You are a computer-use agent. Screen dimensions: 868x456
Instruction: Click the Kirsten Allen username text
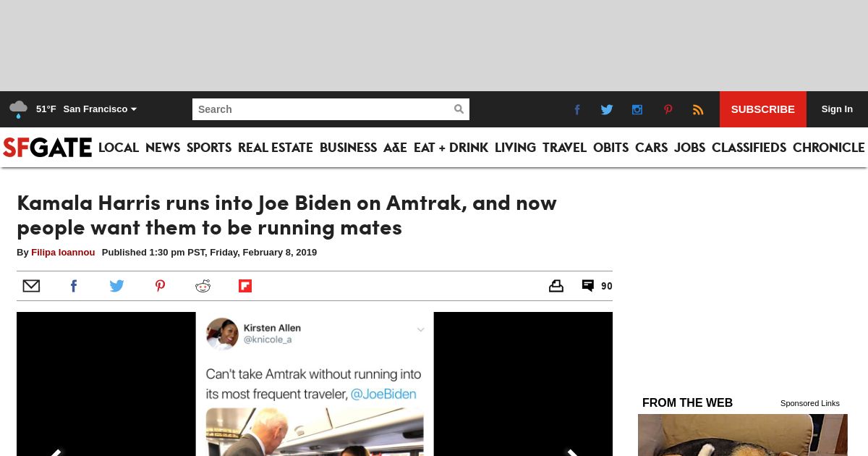click(x=272, y=328)
